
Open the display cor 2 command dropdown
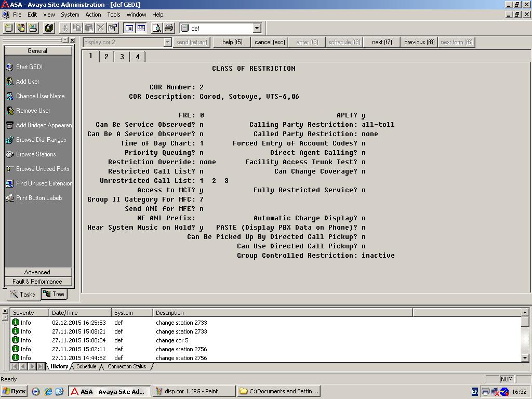[x=168, y=42]
